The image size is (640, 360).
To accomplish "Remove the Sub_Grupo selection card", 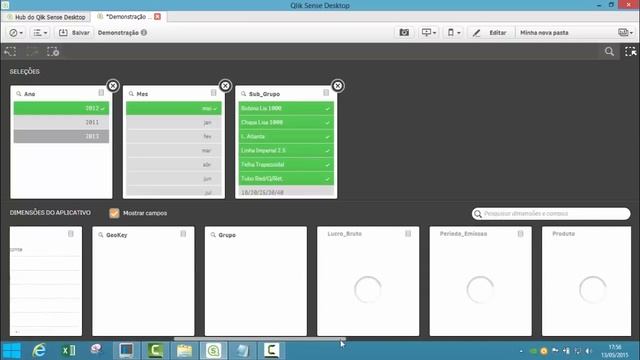I will point(338,86).
